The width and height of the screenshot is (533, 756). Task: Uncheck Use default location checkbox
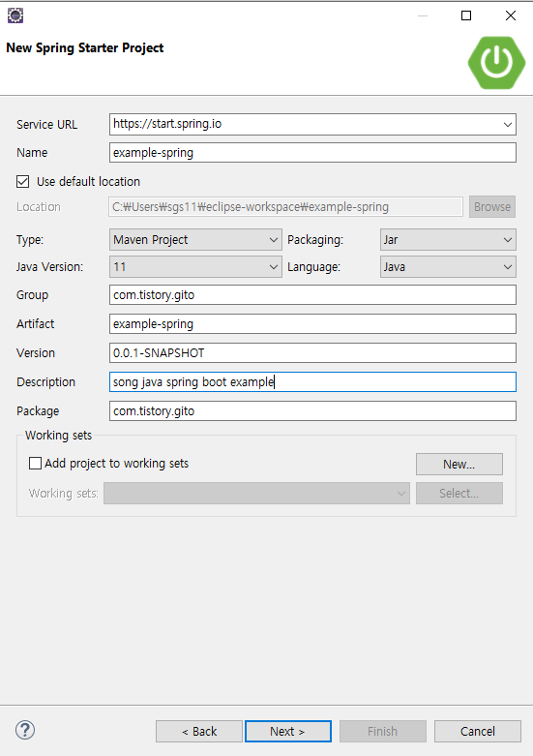tap(22, 182)
